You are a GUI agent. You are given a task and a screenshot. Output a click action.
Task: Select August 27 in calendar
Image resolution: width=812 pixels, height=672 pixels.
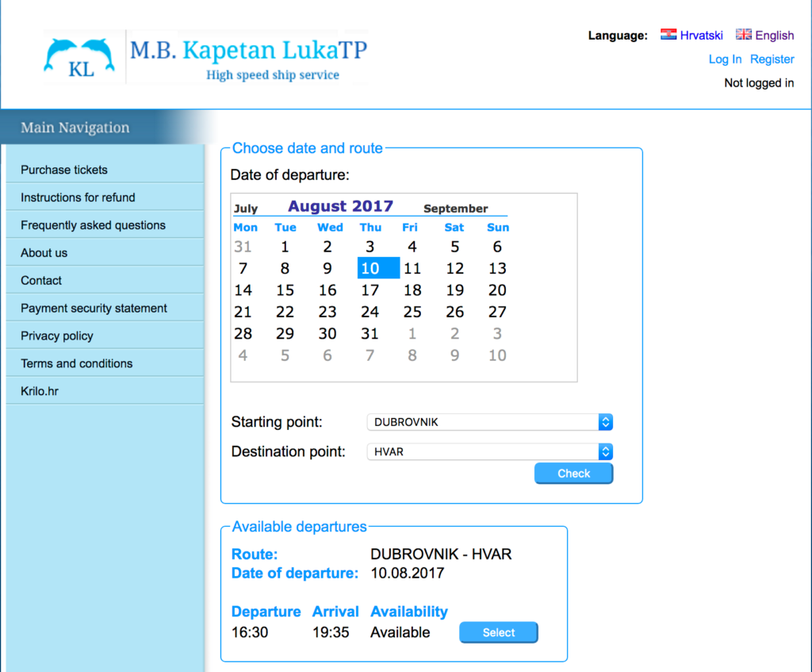tap(497, 312)
